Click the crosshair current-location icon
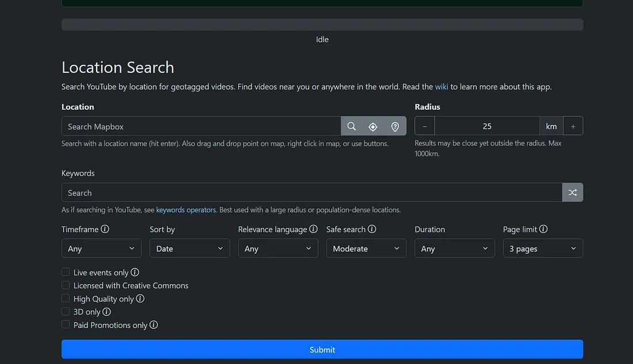This screenshot has height=364, width=633. [x=373, y=127]
